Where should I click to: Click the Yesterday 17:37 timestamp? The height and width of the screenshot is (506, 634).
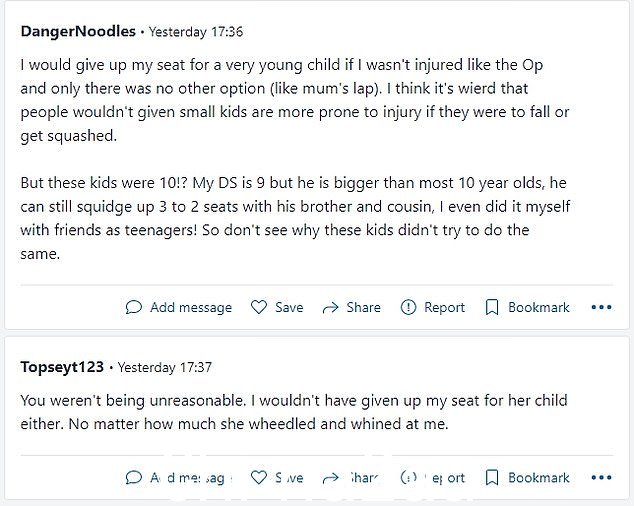pos(165,367)
